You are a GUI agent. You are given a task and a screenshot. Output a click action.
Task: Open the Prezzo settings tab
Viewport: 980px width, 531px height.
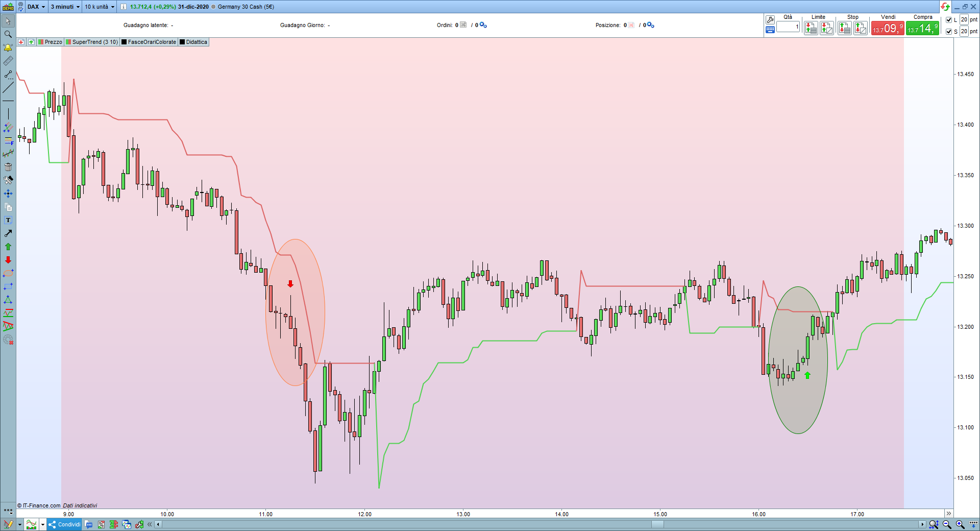[x=50, y=42]
